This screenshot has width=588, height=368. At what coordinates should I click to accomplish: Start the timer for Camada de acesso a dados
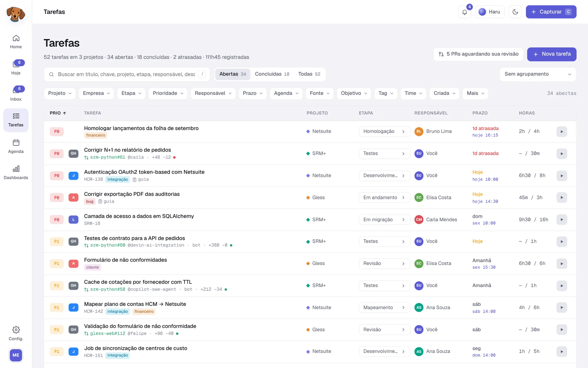pos(562,220)
